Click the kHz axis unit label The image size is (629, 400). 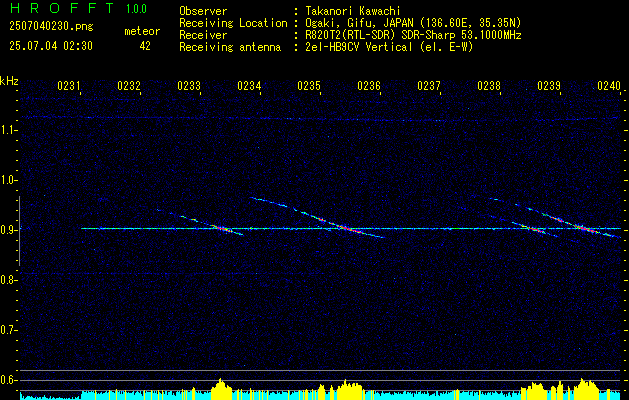click(9, 81)
